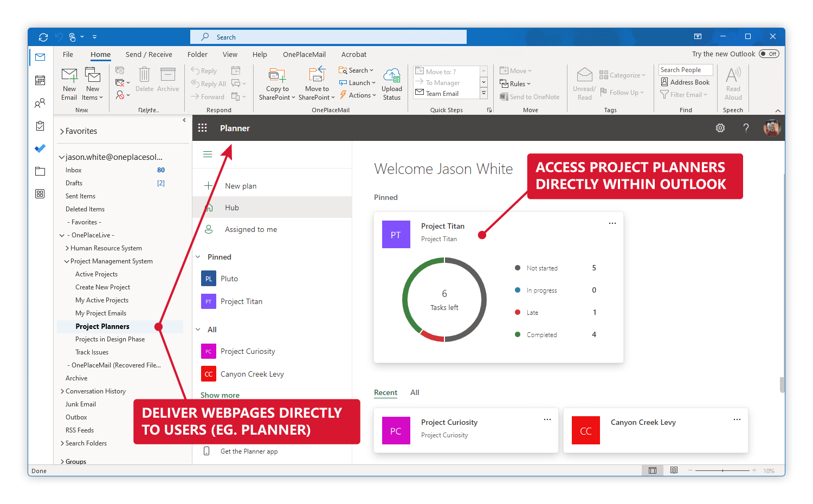Open the folder view icon in sidebar
The image size is (813, 504).
pos(40,171)
